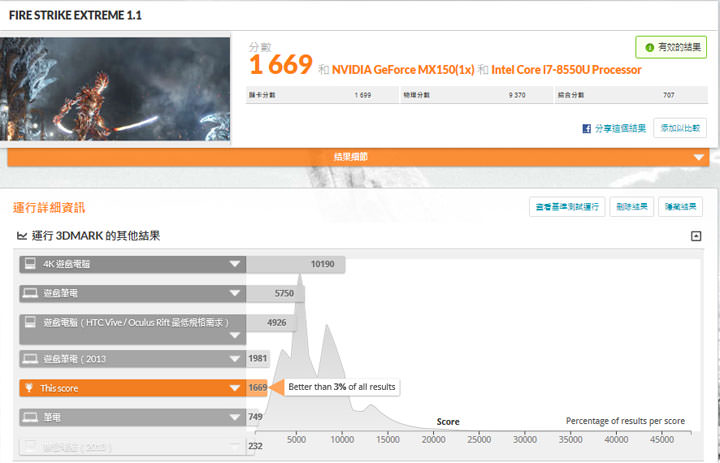720x463 pixels.
Task: Click the 隱藏結果 button
Action: pos(681,207)
